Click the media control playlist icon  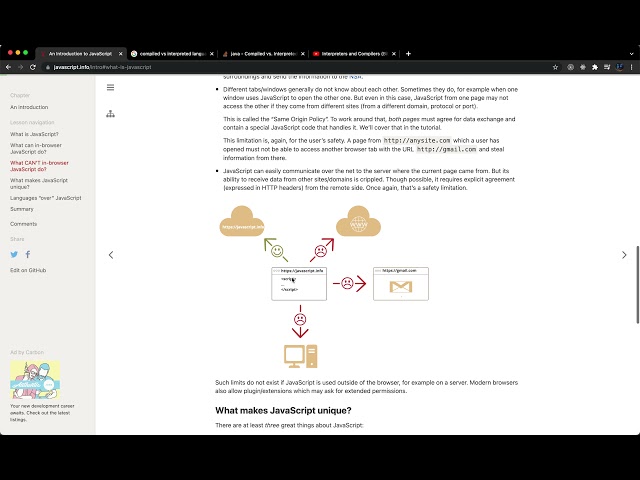pos(607,67)
